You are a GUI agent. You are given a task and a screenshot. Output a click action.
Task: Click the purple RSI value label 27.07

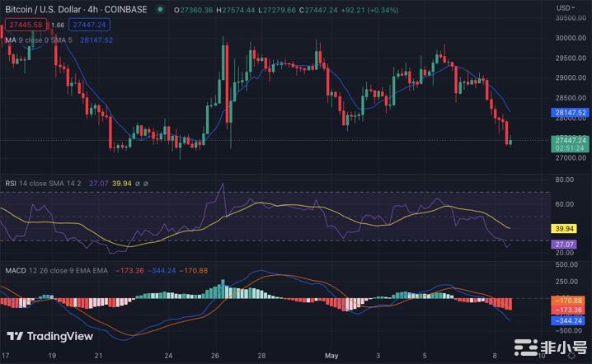pyautogui.click(x=566, y=245)
